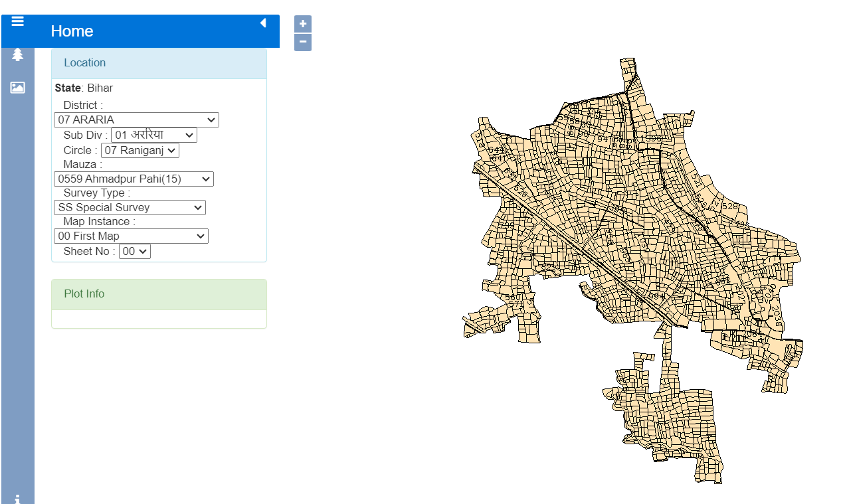
Task: Click the Home panel title
Action: point(72,31)
